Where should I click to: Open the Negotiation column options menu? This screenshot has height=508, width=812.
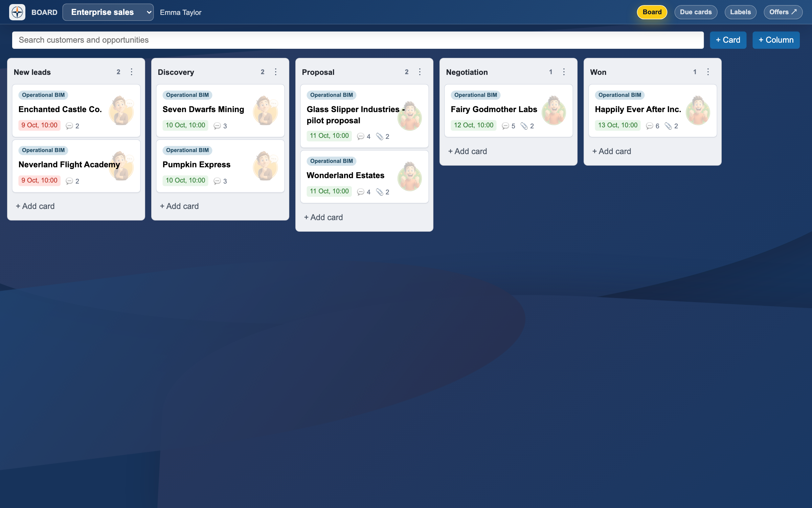point(564,72)
